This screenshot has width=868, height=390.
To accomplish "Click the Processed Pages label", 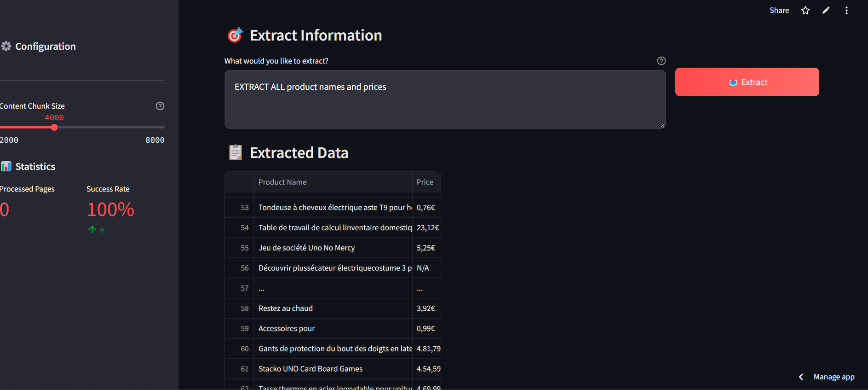I will [x=27, y=189].
